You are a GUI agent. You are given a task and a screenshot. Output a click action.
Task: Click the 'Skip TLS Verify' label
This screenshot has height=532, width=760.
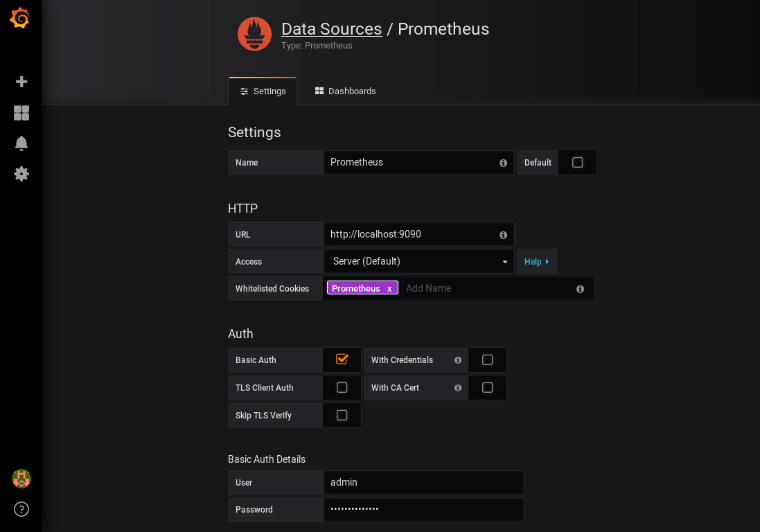263,416
